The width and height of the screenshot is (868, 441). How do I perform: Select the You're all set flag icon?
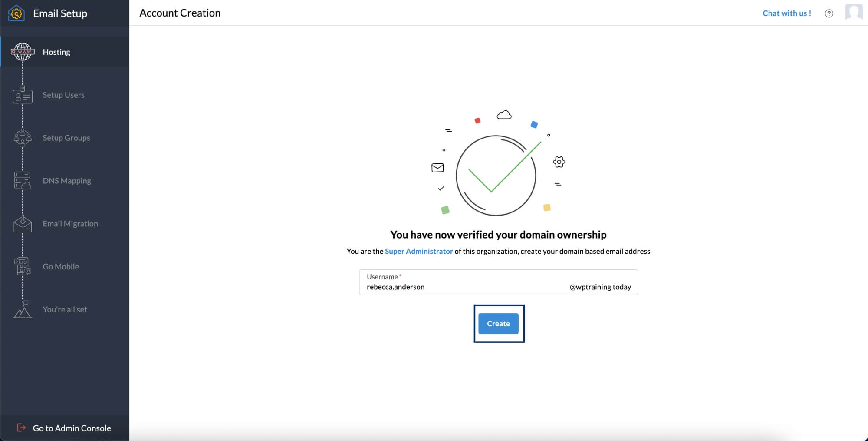click(x=23, y=309)
